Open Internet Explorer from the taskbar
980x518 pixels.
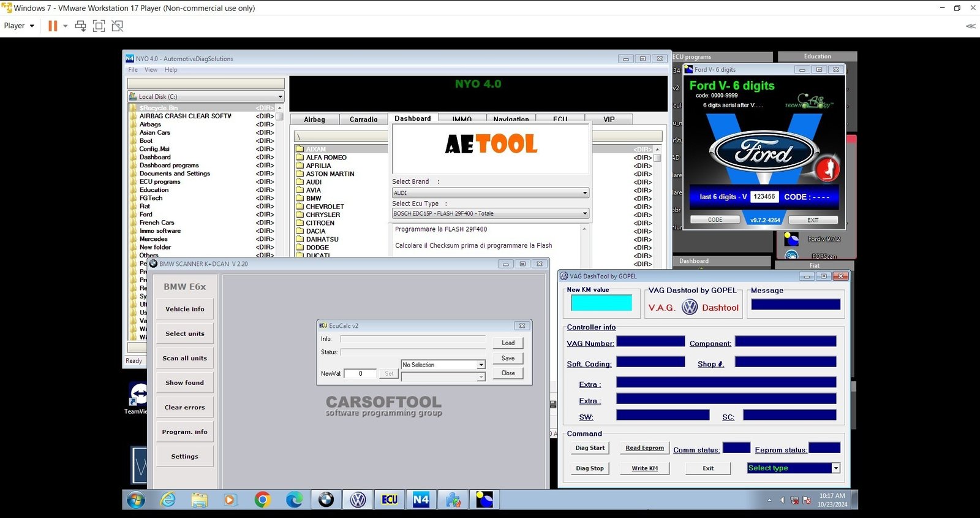coord(168,500)
